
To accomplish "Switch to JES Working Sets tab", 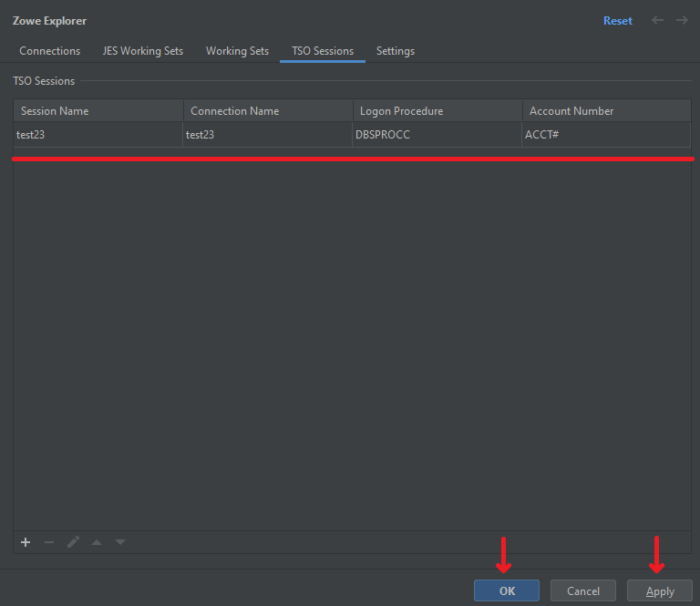I will click(143, 51).
